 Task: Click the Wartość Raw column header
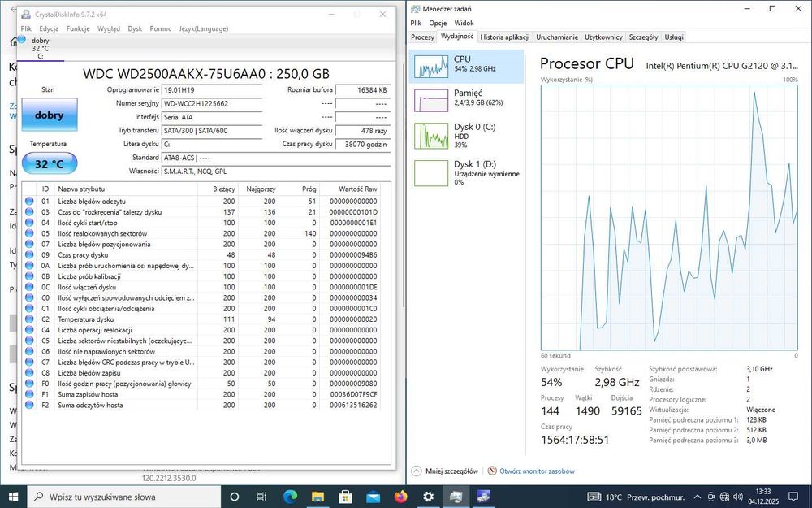(351, 189)
